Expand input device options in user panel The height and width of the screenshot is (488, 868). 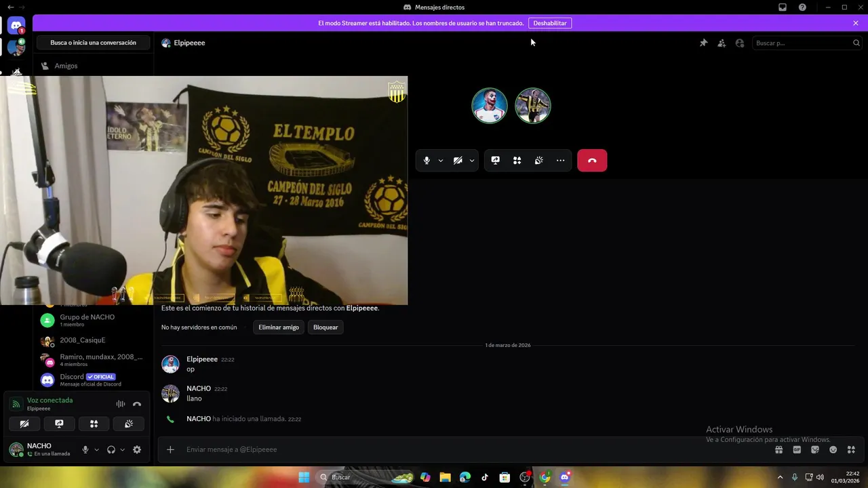[96, 449]
